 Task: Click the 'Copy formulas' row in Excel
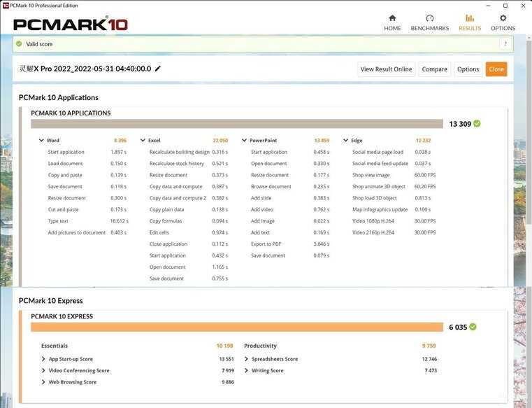(x=189, y=221)
